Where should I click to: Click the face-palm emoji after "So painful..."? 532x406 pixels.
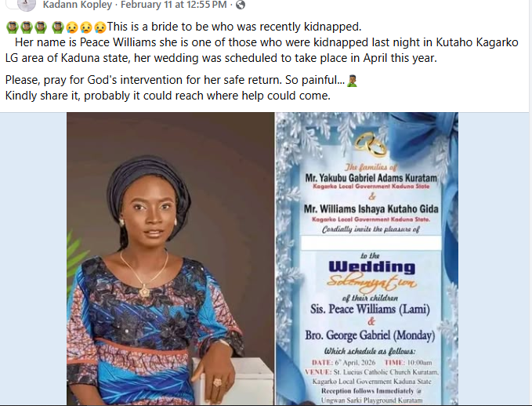click(352, 81)
